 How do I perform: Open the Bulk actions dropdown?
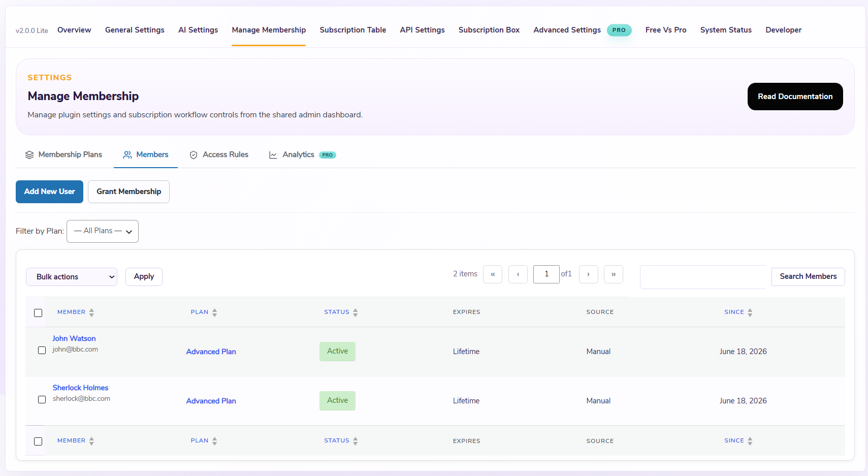(72, 277)
